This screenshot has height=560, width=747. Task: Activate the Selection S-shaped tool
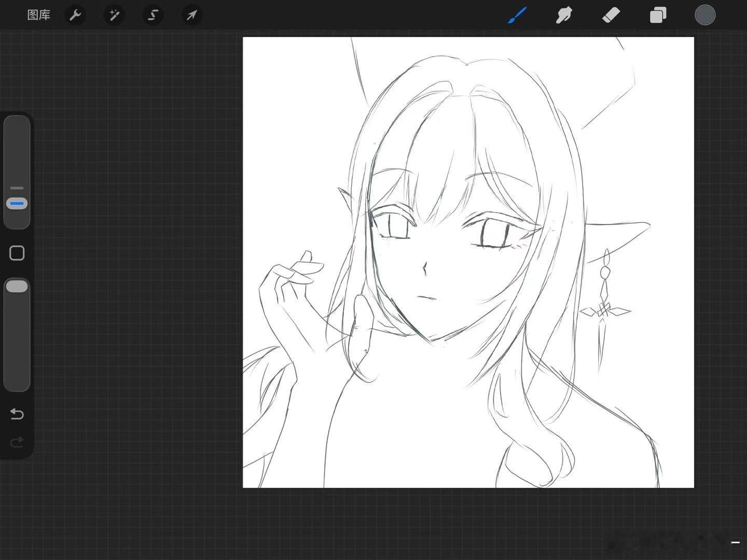tap(153, 15)
